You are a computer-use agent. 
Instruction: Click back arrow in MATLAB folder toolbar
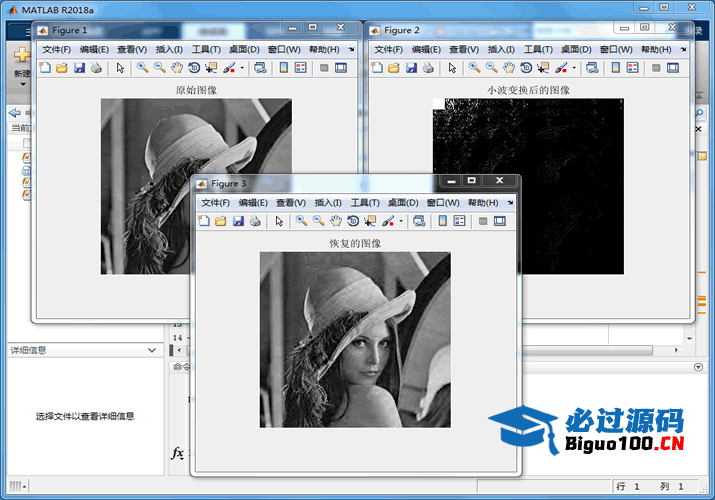(x=15, y=113)
